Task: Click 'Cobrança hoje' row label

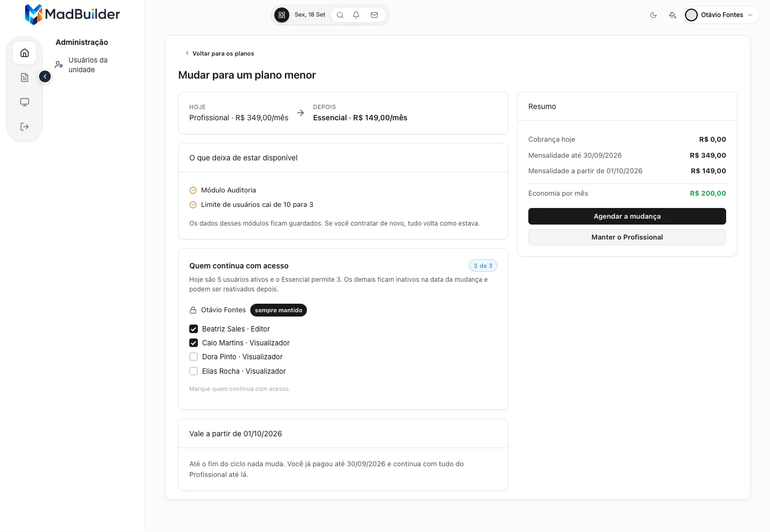Action: tap(552, 140)
